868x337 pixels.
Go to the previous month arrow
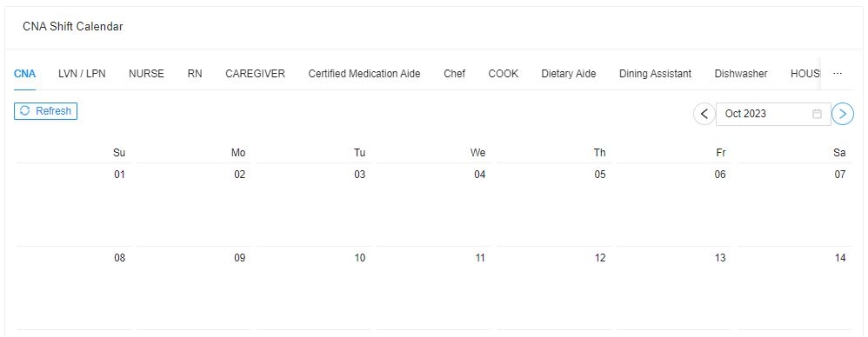tap(704, 114)
